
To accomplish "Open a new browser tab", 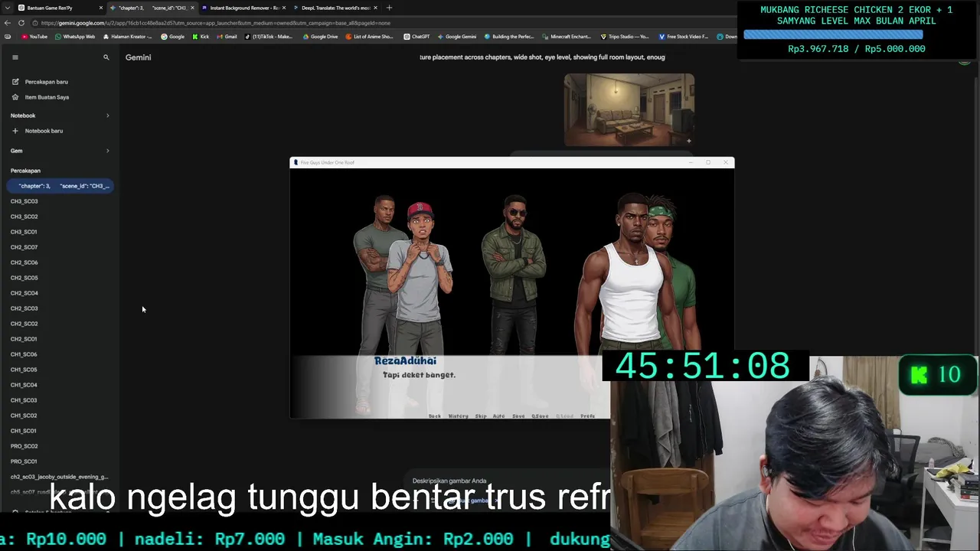I will (389, 8).
